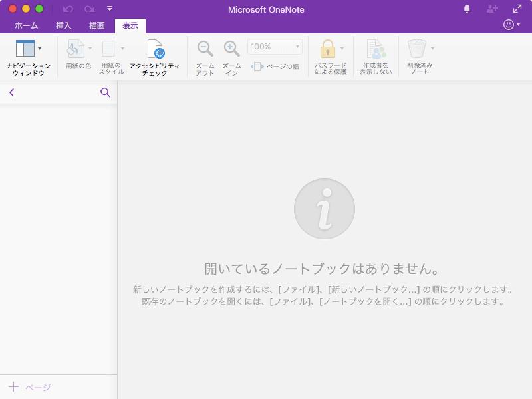Switch to the 描画 tab
This screenshot has width=532, height=399.
tap(96, 26)
